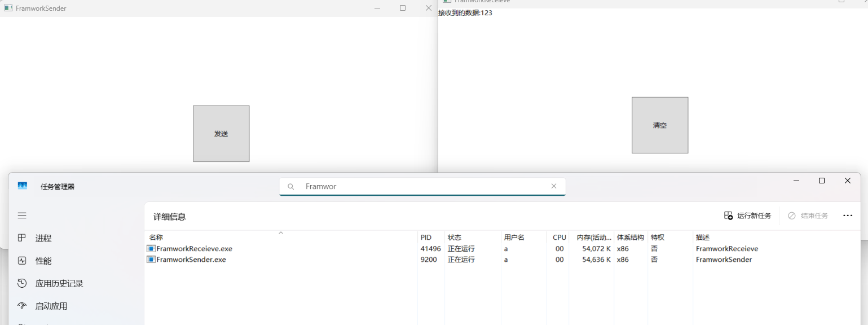Switch to the 进程 page in sidebar
Viewport: 868px width, 325px height.
tap(43, 238)
